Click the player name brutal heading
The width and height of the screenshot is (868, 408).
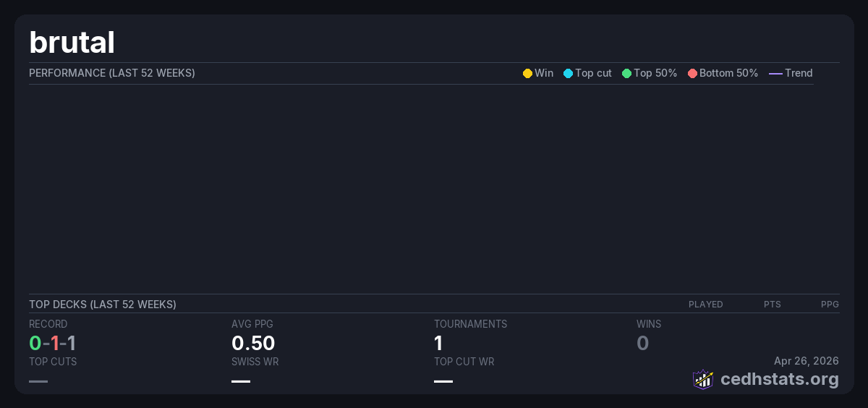click(72, 43)
